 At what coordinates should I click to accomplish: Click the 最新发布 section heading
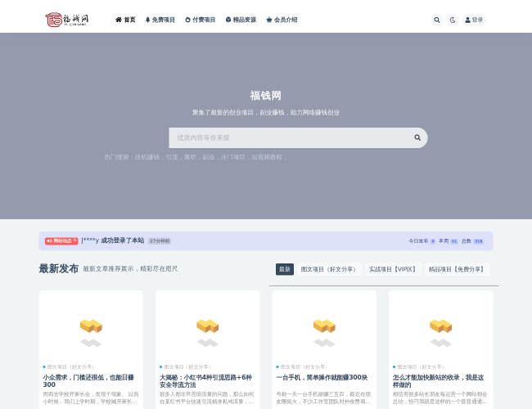pyautogui.click(x=59, y=268)
